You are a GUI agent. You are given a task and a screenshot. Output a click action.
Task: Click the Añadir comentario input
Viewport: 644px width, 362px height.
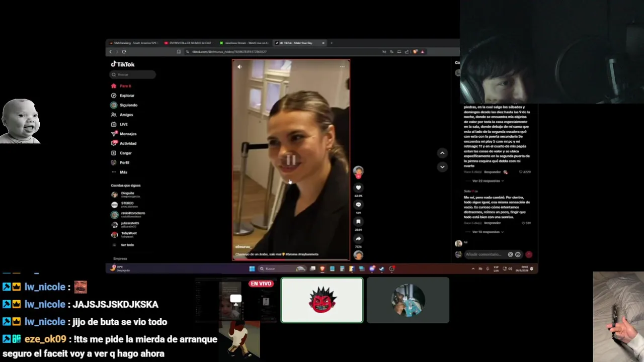tap(485, 254)
